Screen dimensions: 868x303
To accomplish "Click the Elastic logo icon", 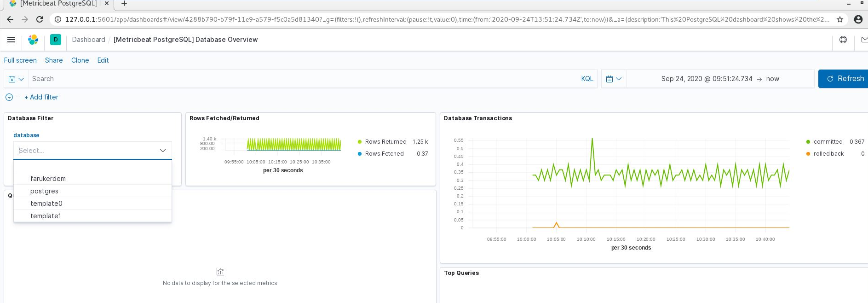I will (33, 40).
